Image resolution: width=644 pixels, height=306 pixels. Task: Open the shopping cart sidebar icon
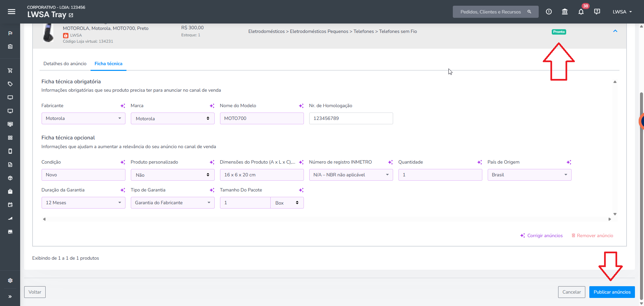[x=10, y=71]
